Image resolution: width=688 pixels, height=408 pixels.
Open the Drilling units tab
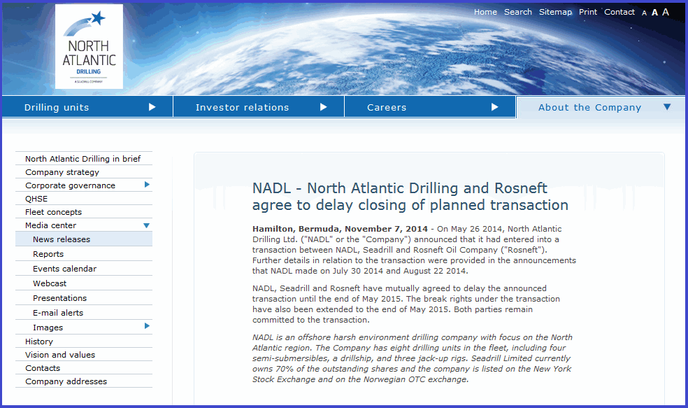click(x=87, y=107)
